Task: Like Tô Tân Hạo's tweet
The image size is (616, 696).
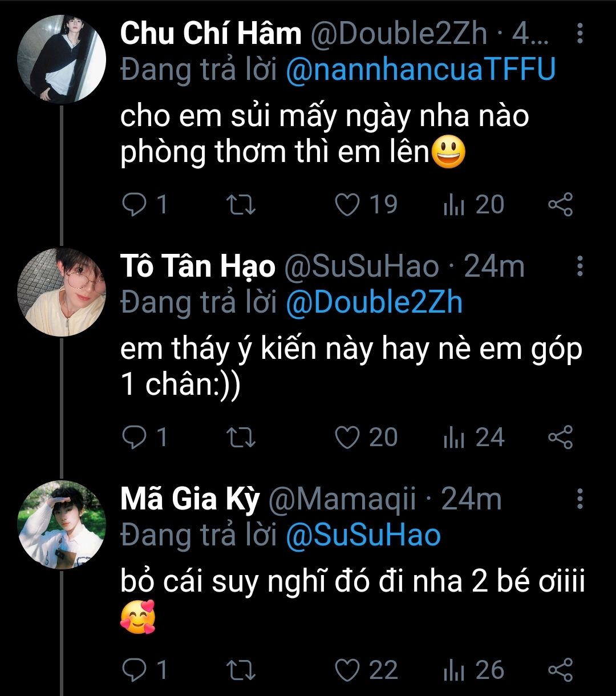Action: click(x=347, y=438)
